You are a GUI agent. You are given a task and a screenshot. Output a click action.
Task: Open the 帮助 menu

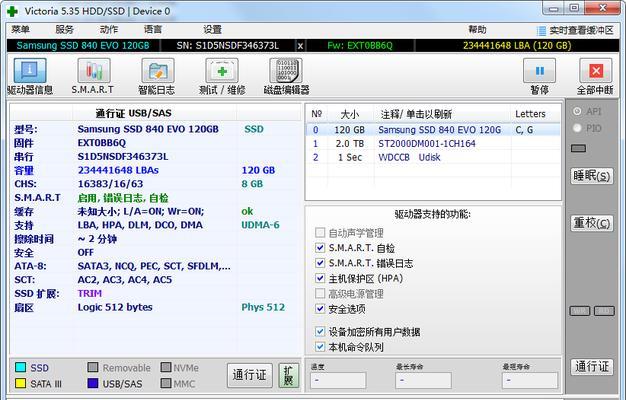tap(477, 30)
